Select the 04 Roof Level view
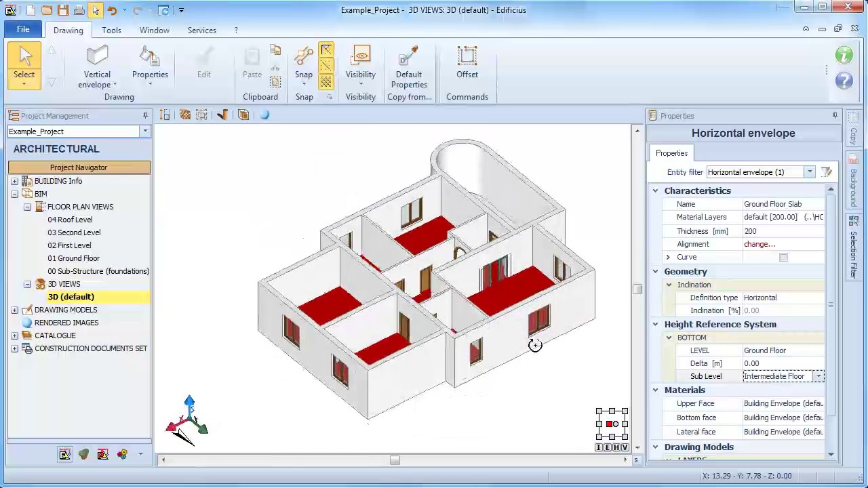868x488 pixels. 70,220
